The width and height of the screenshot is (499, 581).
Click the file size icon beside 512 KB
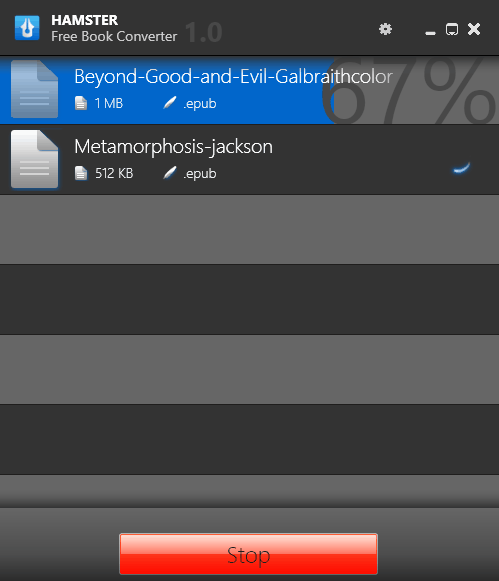pyautogui.click(x=81, y=173)
